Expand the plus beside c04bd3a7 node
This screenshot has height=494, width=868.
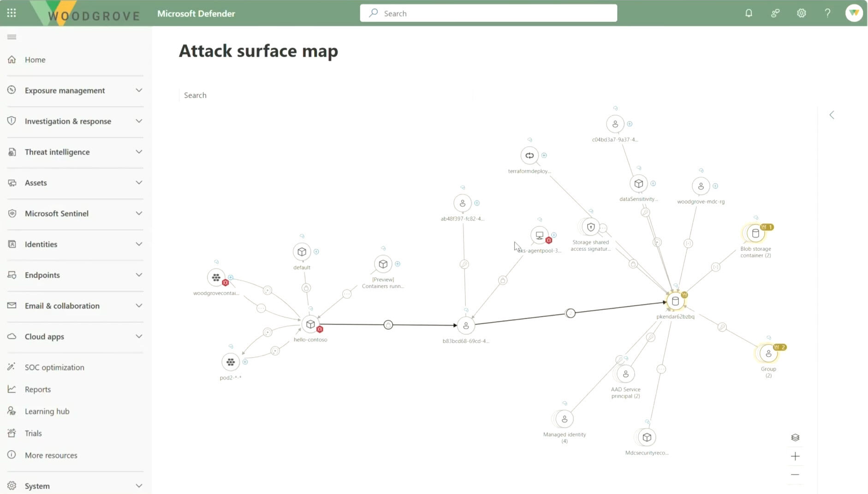(630, 124)
